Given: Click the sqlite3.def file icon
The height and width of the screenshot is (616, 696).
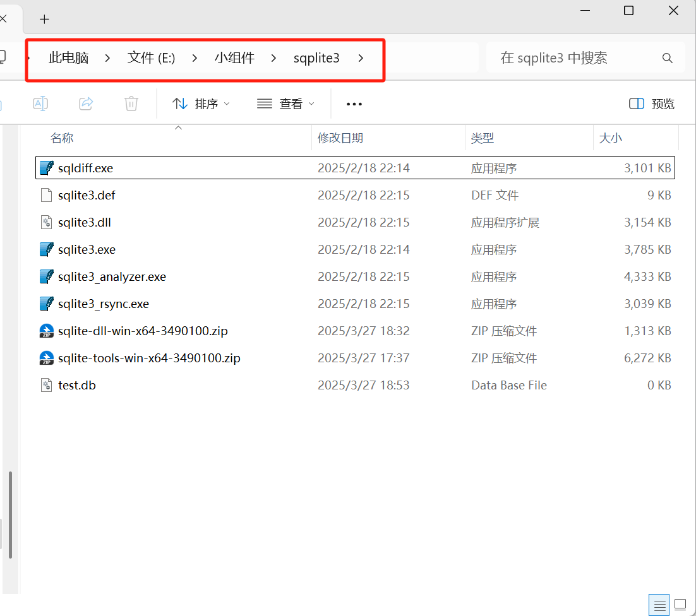Looking at the screenshot, I should click(x=47, y=195).
